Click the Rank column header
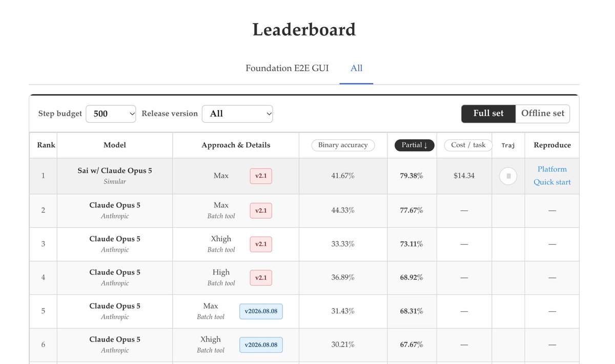The height and width of the screenshot is (364, 615). pos(46,145)
